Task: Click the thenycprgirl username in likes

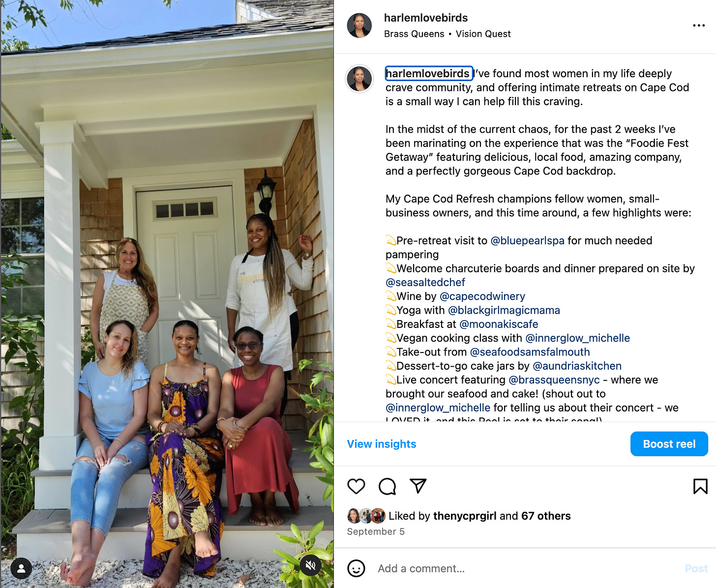Action: (x=465, y=516)
